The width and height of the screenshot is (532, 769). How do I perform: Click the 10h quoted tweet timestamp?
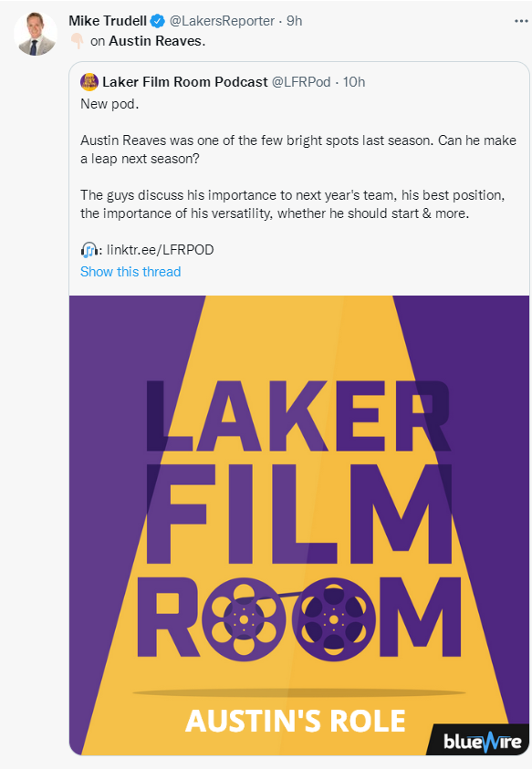pyautogui.click(x=354, y=82)
